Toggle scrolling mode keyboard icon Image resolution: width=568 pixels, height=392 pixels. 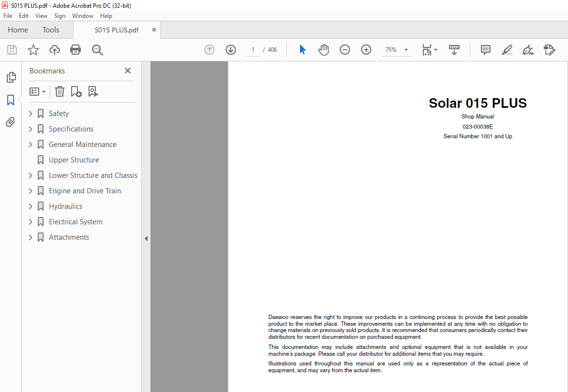454,50
